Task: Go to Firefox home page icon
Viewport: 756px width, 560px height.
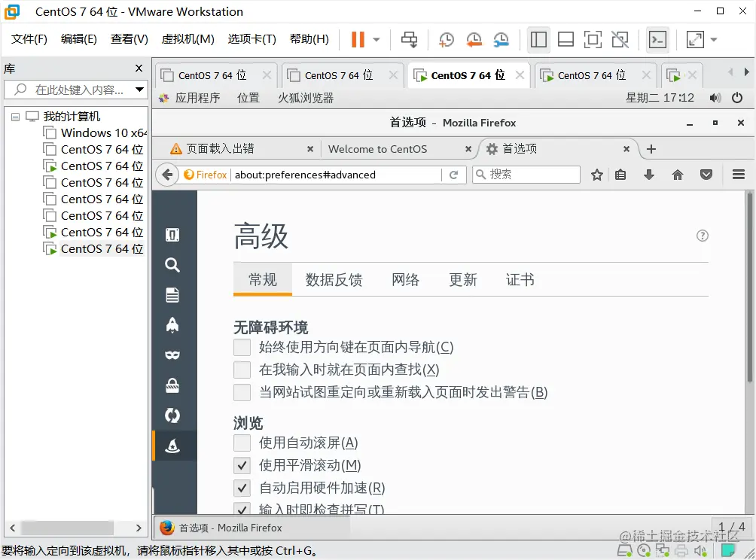Action: tap(678, 175)
